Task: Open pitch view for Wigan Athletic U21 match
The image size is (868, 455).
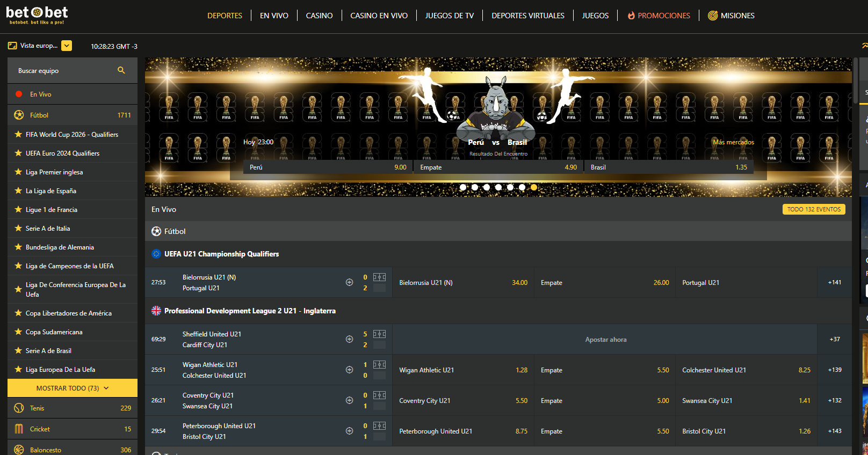Action: pyautogui.click(x=379, y=364)
